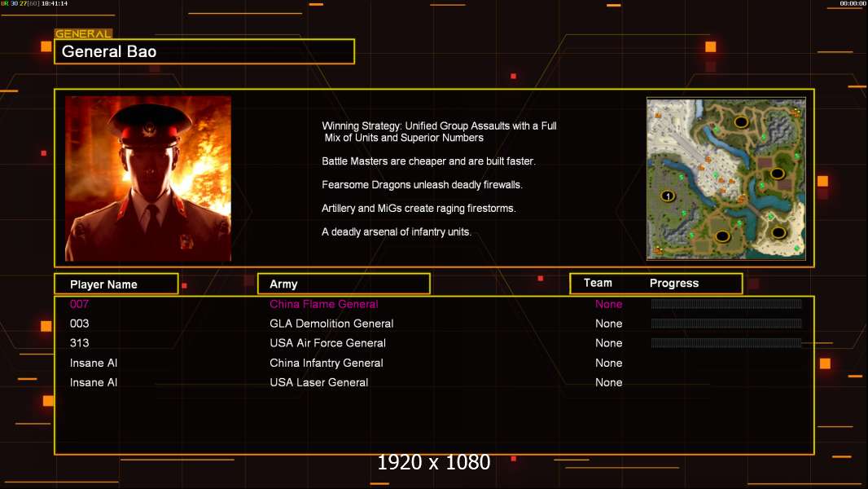Click the southern empty start position marker

pos(722,236)
